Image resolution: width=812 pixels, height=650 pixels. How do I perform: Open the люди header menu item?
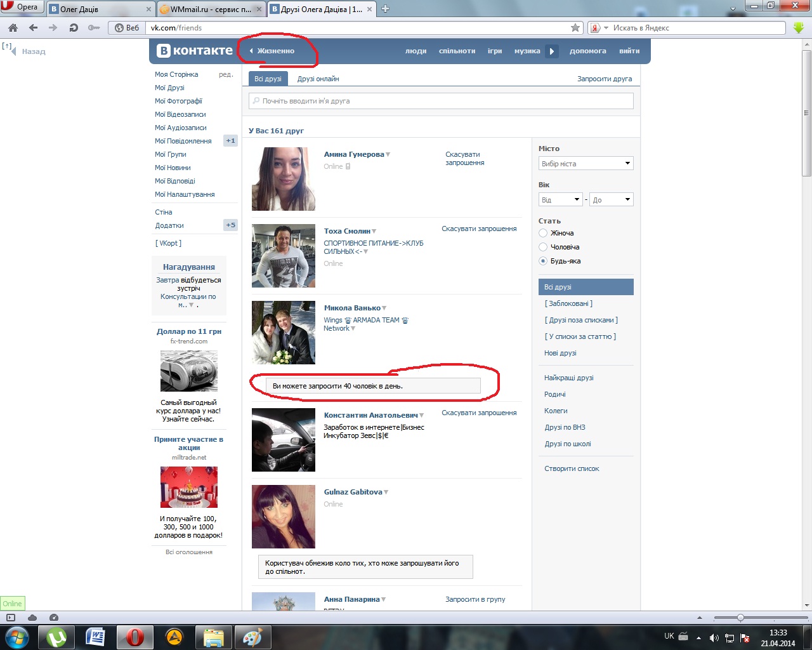point(416,51)
